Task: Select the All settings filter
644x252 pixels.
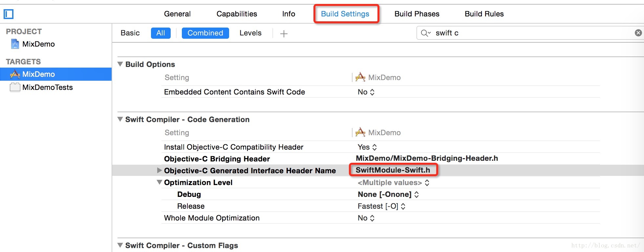Action: point(161,33)
